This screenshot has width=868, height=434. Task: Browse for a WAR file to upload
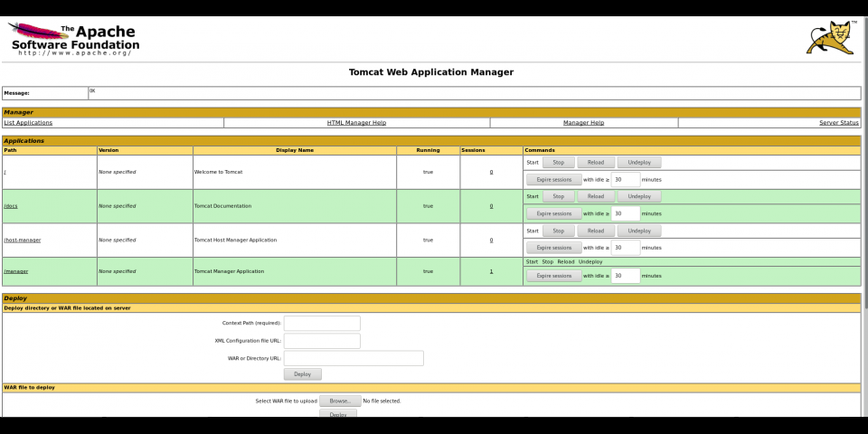[x=339, y=401]
